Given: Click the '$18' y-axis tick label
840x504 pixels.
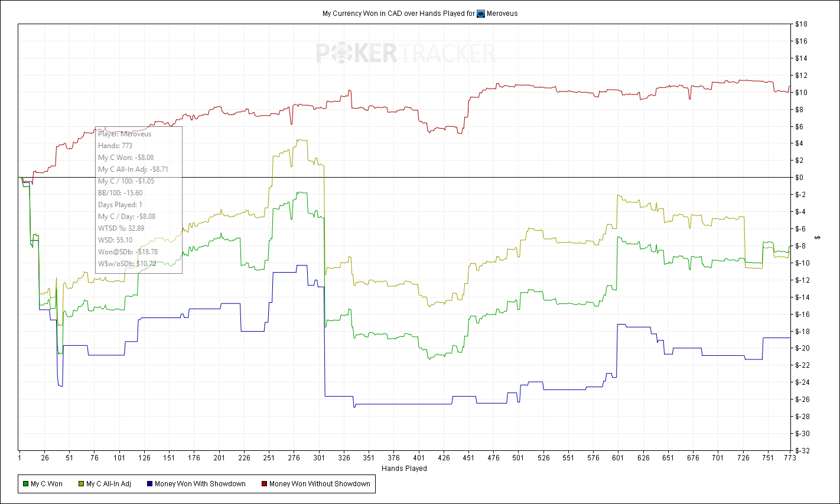Looking at the screenshot, I should point(801,24).
